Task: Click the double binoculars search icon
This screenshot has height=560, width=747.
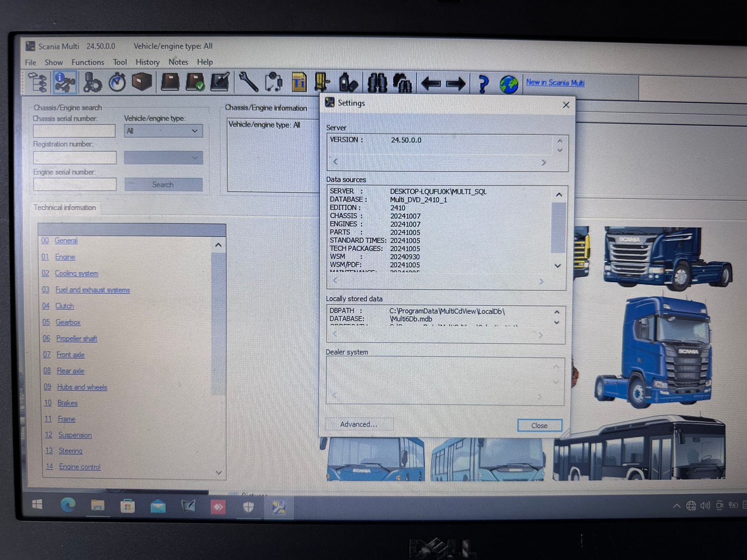Action: [x=402, y=83]
